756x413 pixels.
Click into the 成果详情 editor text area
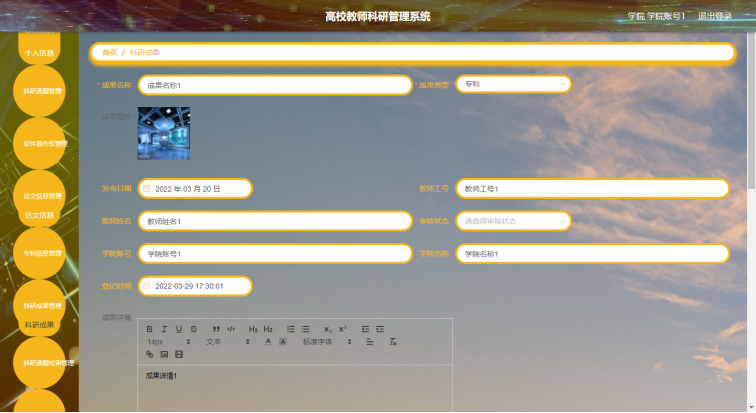(295, 388)
